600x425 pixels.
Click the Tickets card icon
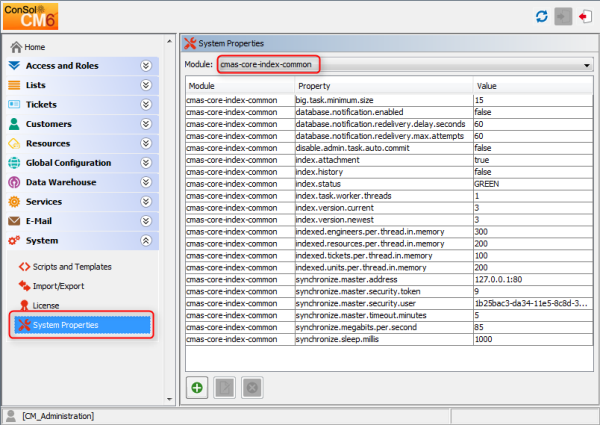tap(14, 104)
